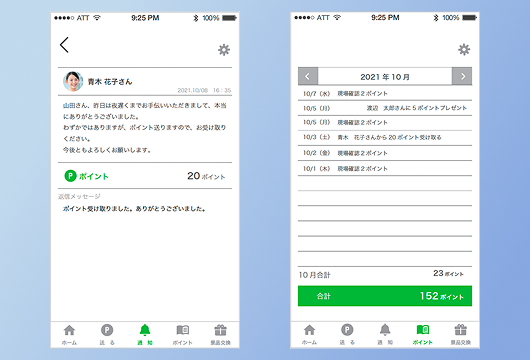The height and width of the screenshot is (360, 530).
Task: Open 通知 tab on left phone
Action: click(145, 335)
